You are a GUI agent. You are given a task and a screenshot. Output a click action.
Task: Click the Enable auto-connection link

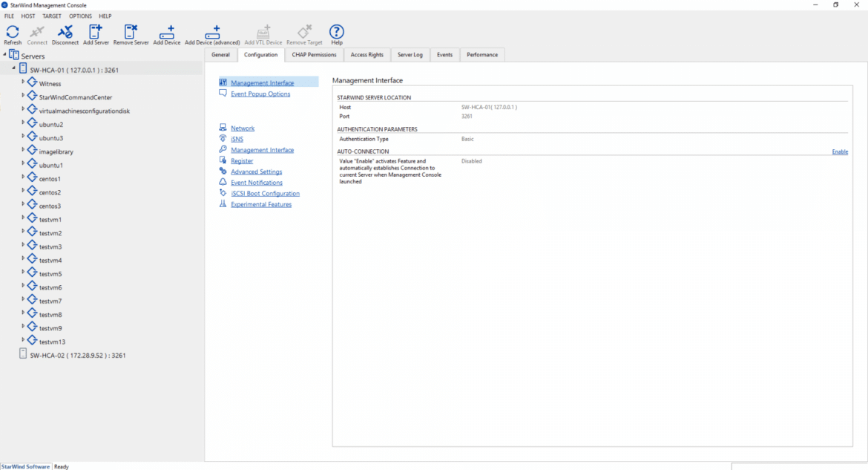pyautogui.click(x=840, y=152)
